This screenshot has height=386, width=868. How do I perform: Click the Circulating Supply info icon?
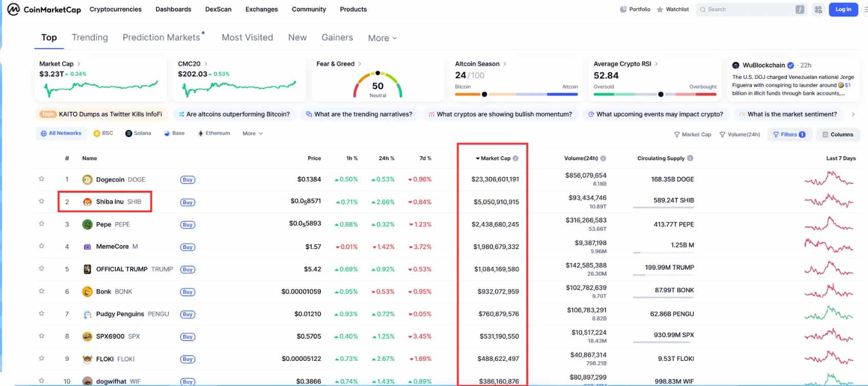point(690,158)
